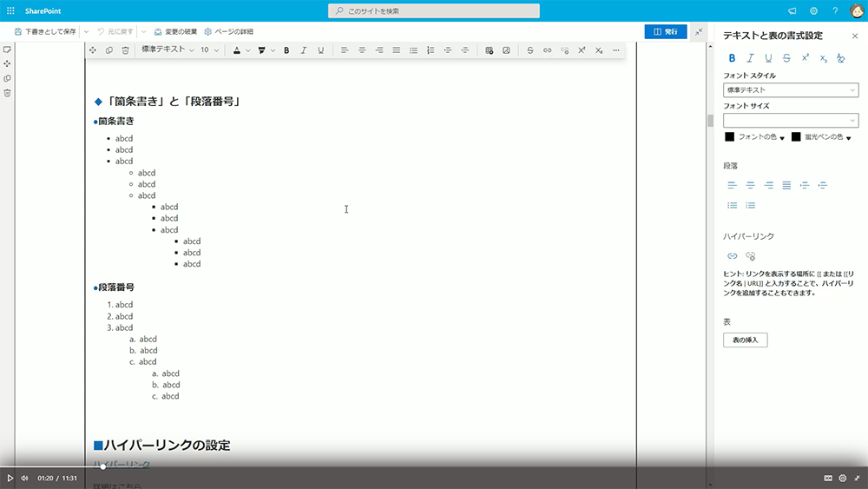The height and width of the screenshot is (489, 868).
Task: Click 元に戻す undo command
Action: pyautogui.click(x=115, y=31)
